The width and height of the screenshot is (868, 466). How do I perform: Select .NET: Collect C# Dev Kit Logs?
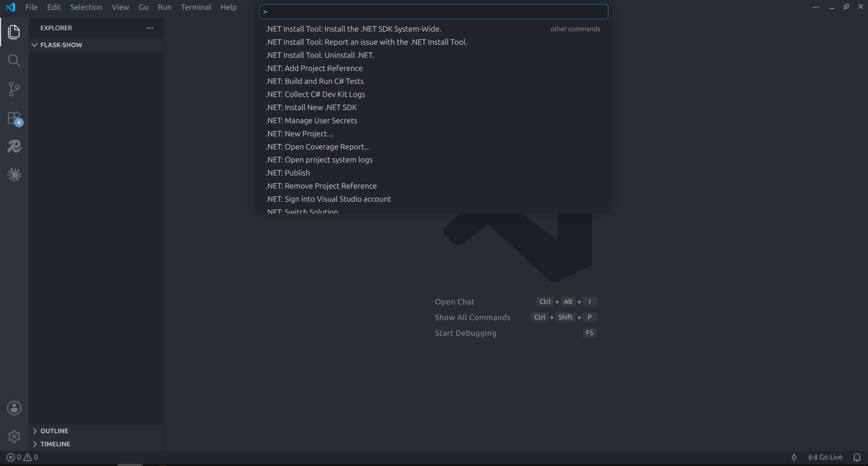[434, 94]
